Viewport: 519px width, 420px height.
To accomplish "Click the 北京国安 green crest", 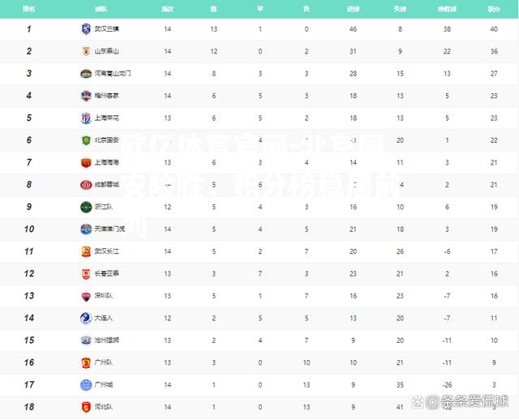I will click(x=86, y=140).
